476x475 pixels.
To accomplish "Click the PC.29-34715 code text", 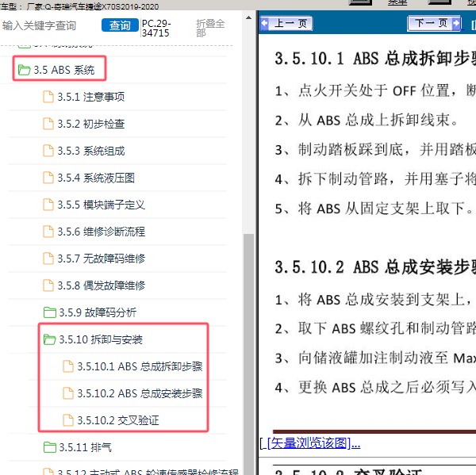I will [x=156, y=28].
